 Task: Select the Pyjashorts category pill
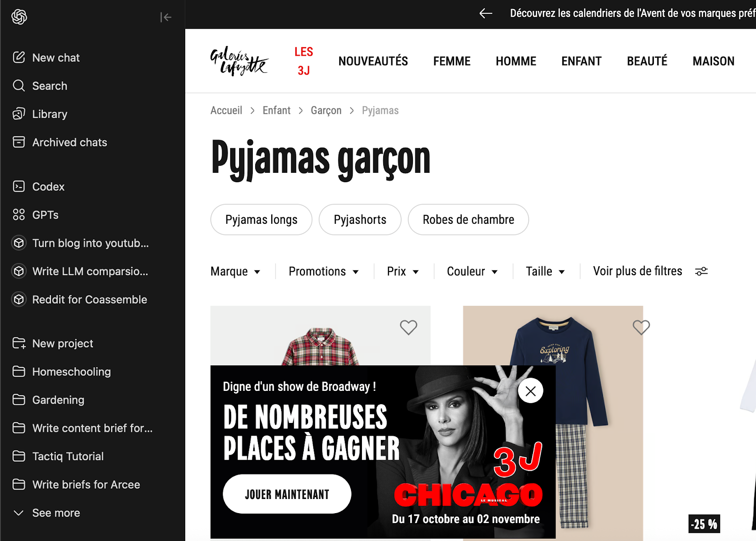pos(360,220)
